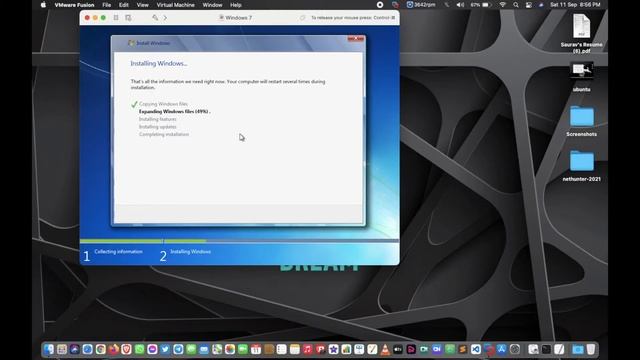This screenshot has height=360, width=640.
Task: Click the VMware snapshot icon in title bar
Action: (128, 18)
